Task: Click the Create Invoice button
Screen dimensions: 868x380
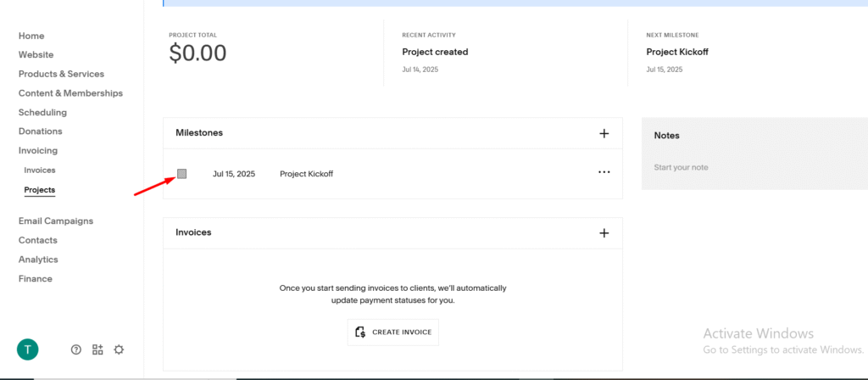Action: pyautogui.click(x=393, y=332)
